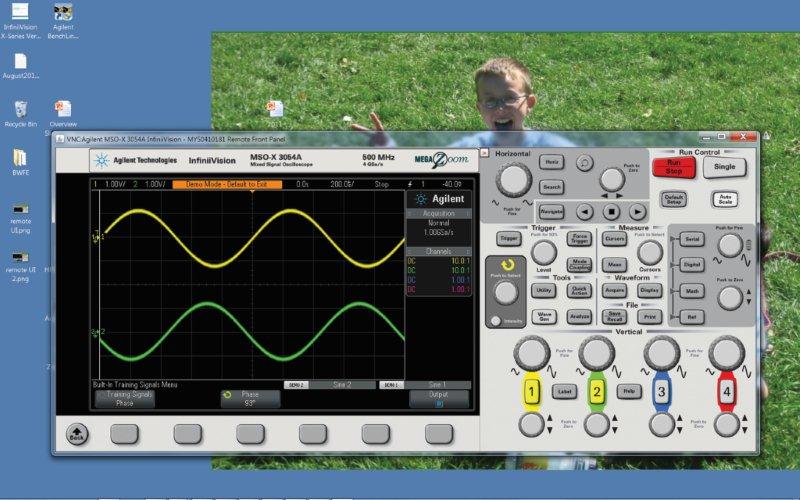This screenshot has height=500, width=800.
Task: Click the Analyze button
Action: click(x=580, y=317)
